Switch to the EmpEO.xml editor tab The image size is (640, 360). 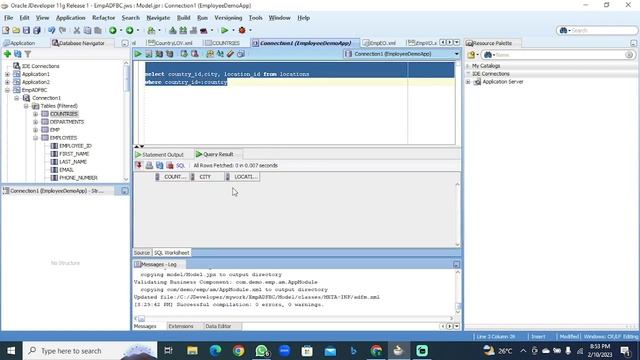[x=379, y=43]
